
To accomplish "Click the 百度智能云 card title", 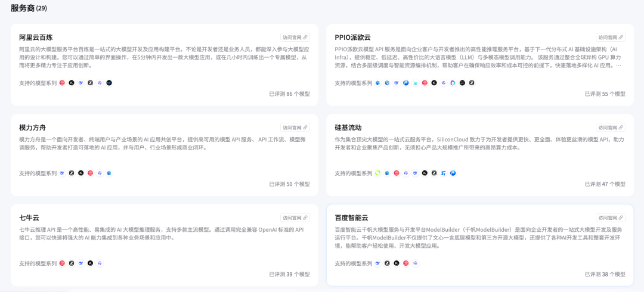I will click(352, 218).
